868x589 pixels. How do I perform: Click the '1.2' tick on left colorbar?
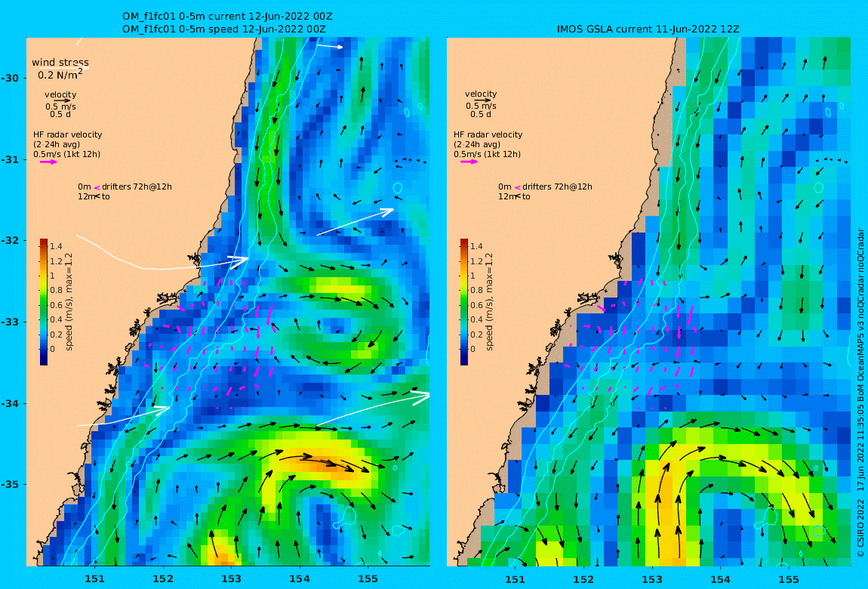(56, 261)
